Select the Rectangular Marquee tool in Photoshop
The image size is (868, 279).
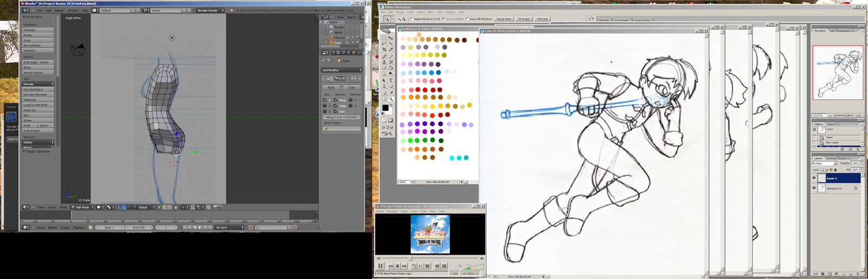384,38
